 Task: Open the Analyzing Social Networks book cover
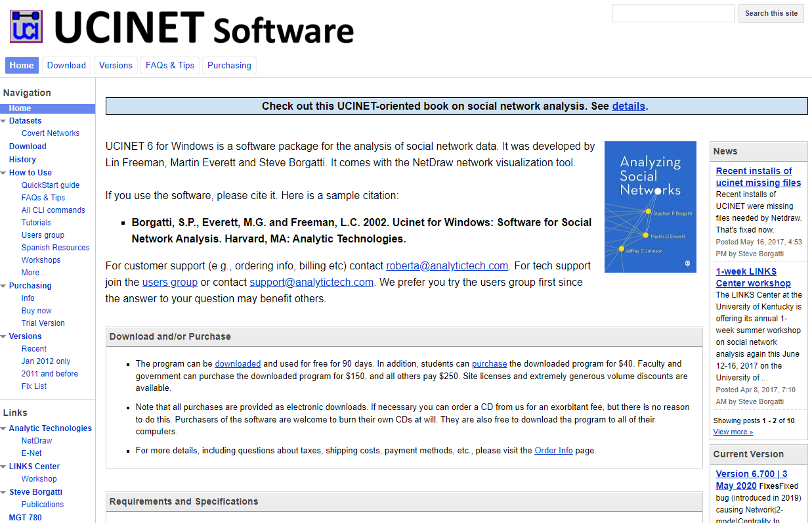[x=651, y=207]
